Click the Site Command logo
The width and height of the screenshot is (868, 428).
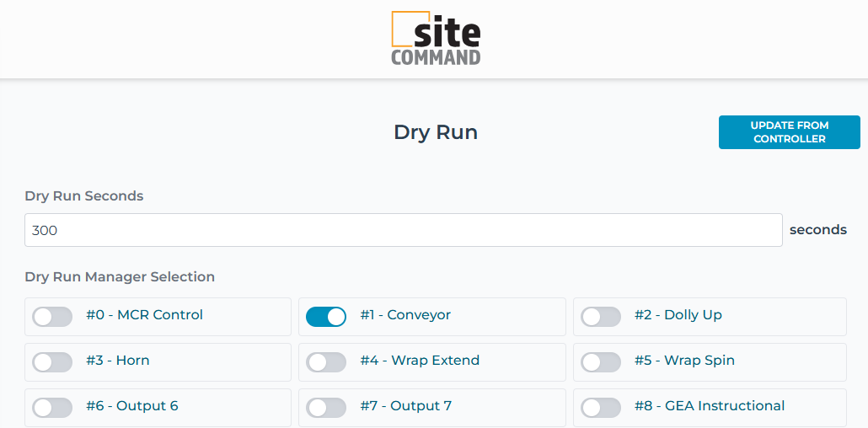pos(436,39)
